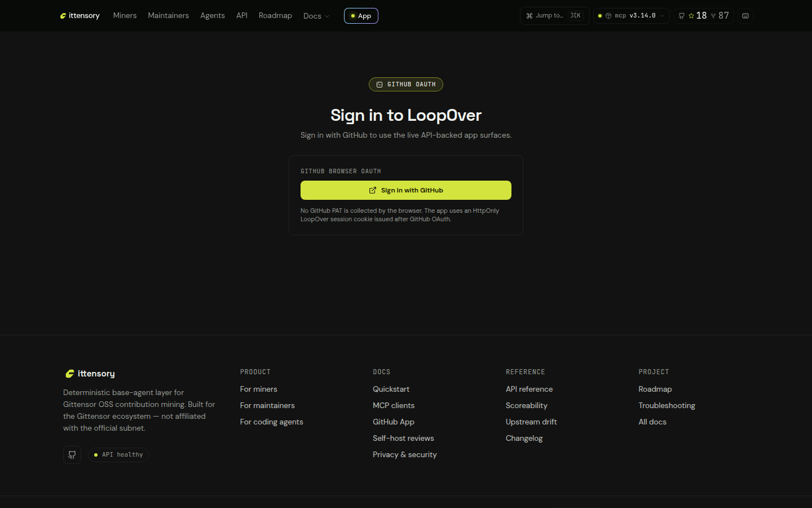Expand the Docs dropdown in the navbar

click(316, 16)
